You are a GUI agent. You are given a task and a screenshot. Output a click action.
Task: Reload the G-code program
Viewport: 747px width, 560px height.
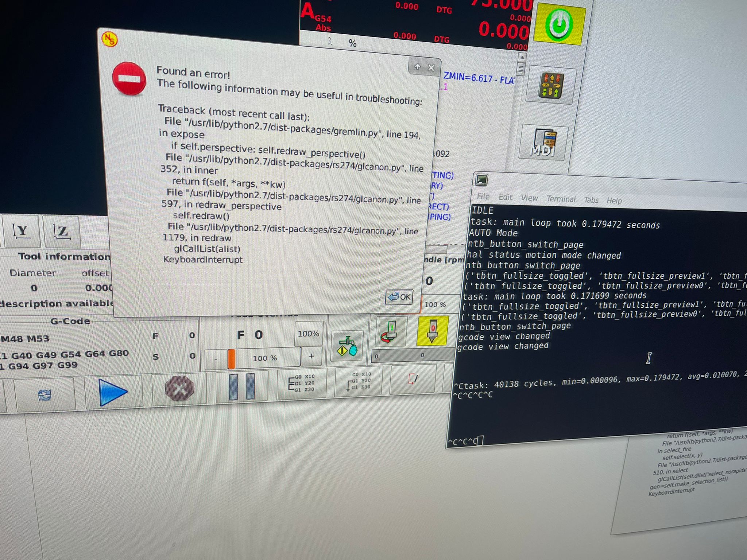pos(44,395)
